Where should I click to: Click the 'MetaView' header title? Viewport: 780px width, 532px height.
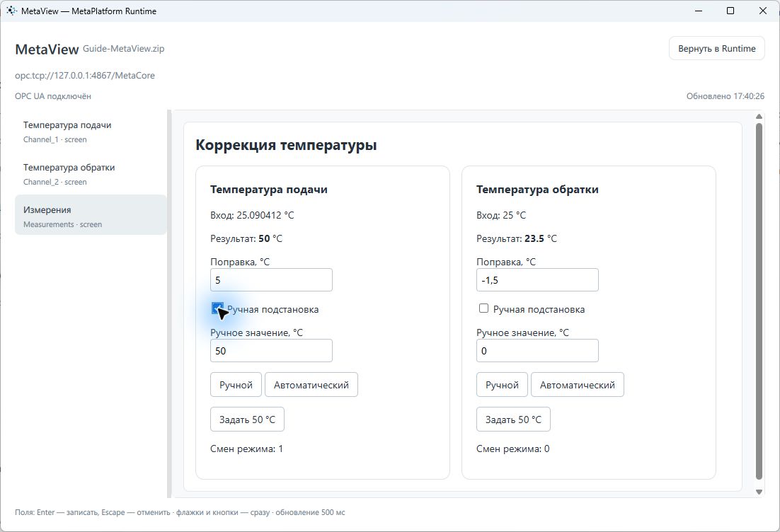coord(47,50)
